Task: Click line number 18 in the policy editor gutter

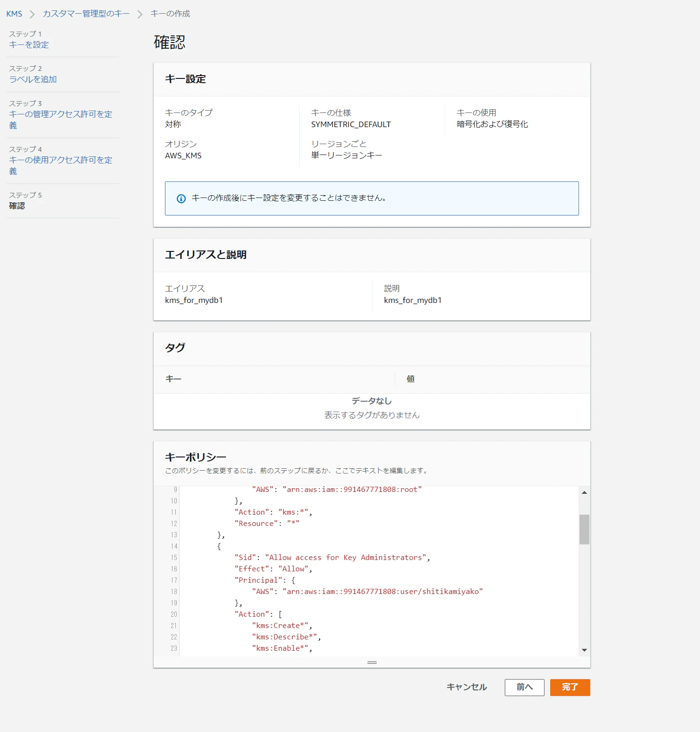Action: tap(174, 592)
